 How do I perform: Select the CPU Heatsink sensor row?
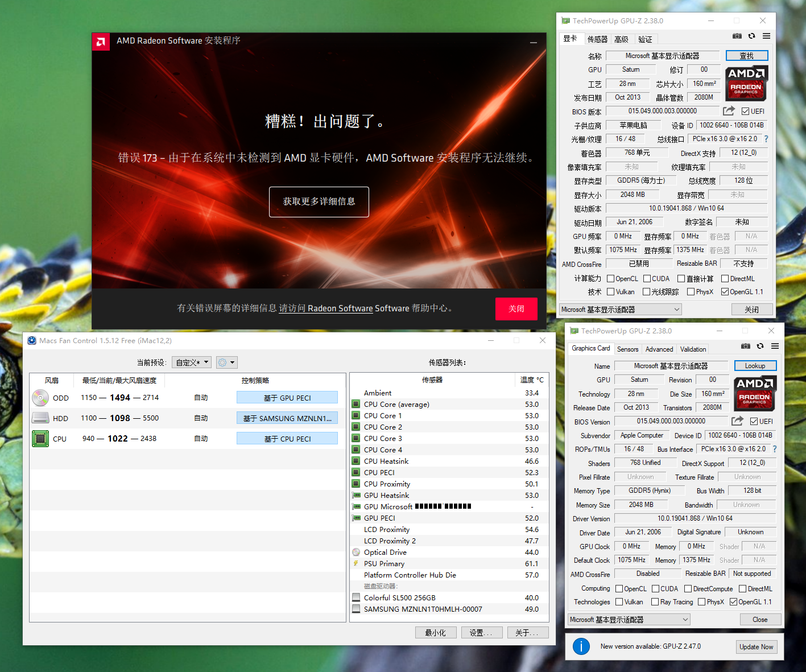[386, 461]
